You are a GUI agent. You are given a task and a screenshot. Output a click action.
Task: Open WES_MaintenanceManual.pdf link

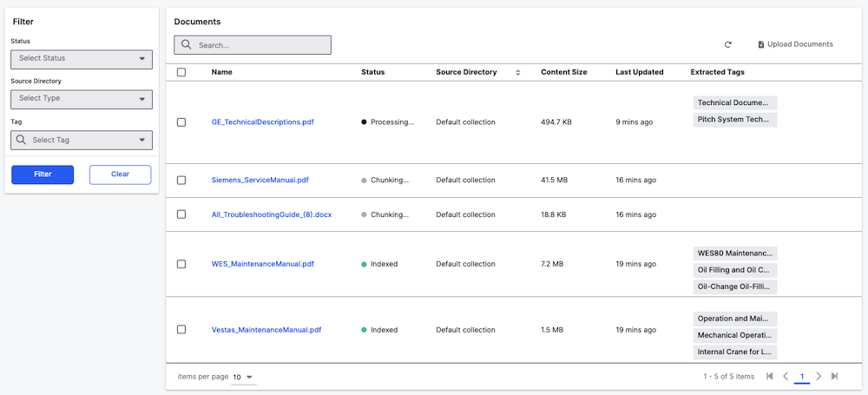(x=262, y=264)
